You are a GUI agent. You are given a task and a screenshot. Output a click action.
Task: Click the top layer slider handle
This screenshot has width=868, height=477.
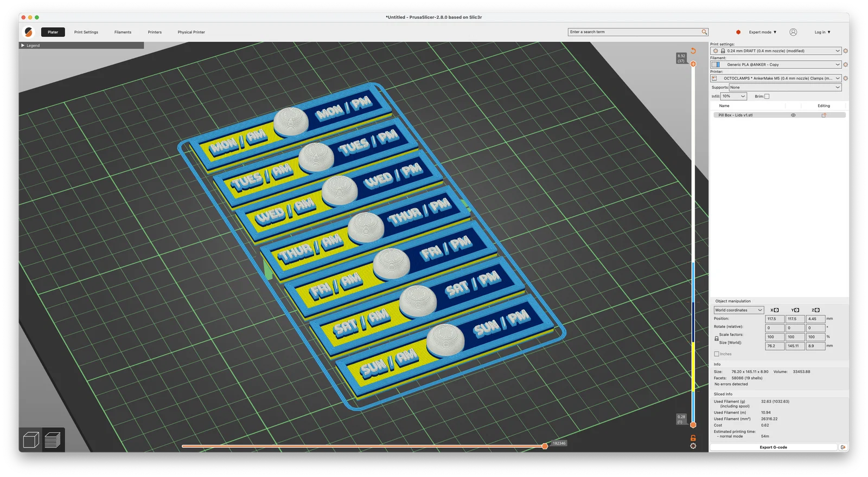coord(693,64)
